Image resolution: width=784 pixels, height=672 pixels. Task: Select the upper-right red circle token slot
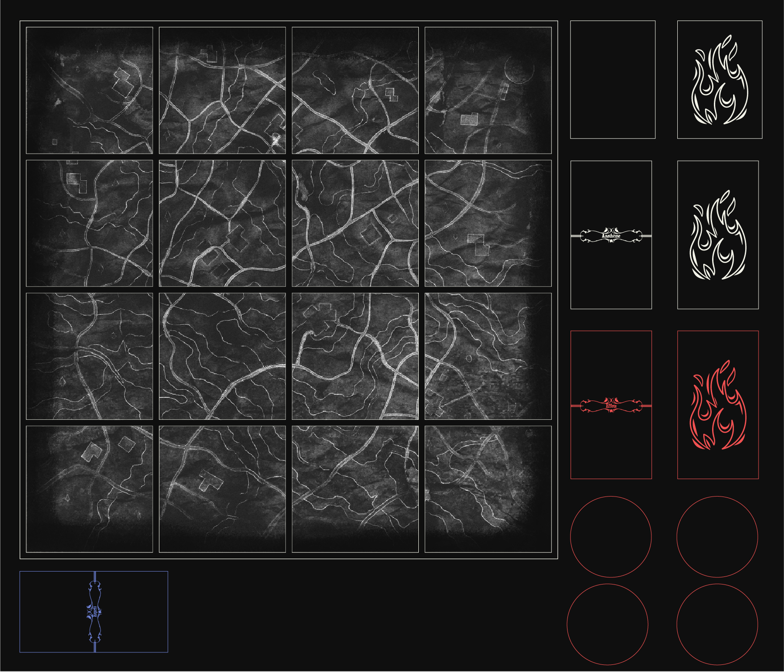(717, 536)
